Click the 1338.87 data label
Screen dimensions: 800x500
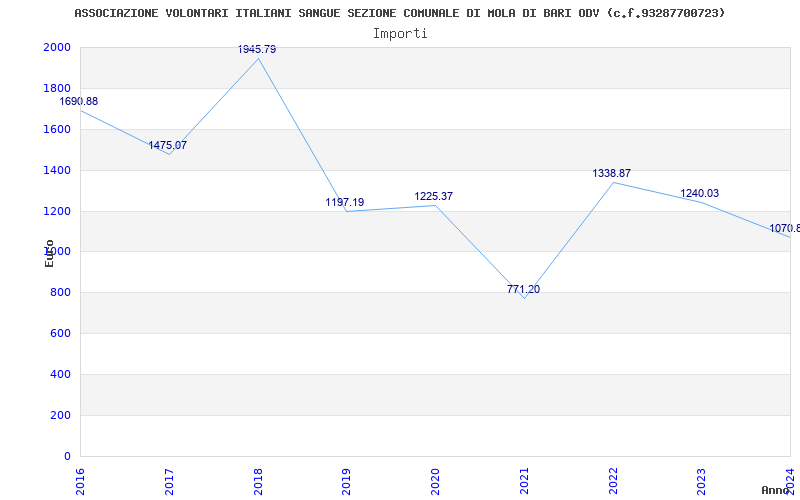point(611,173)
